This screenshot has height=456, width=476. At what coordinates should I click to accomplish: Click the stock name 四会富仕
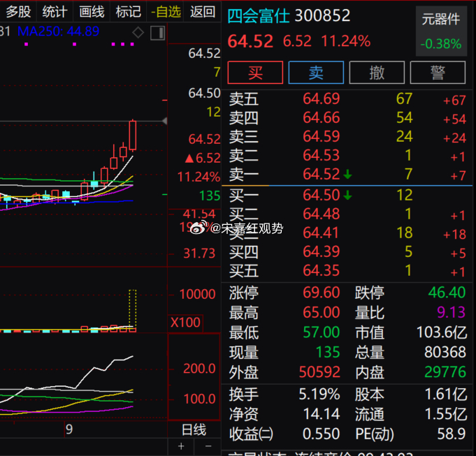(x=259, y=16)
